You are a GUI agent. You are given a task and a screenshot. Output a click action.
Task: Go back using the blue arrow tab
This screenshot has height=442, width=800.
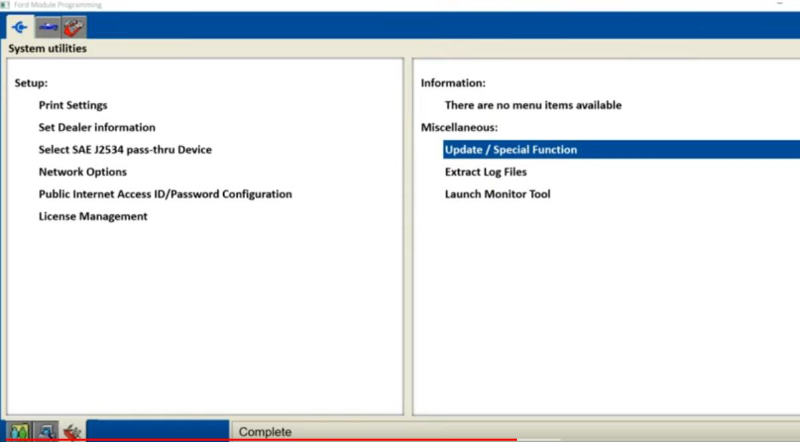pyautogui.click(x=20, y=27)
